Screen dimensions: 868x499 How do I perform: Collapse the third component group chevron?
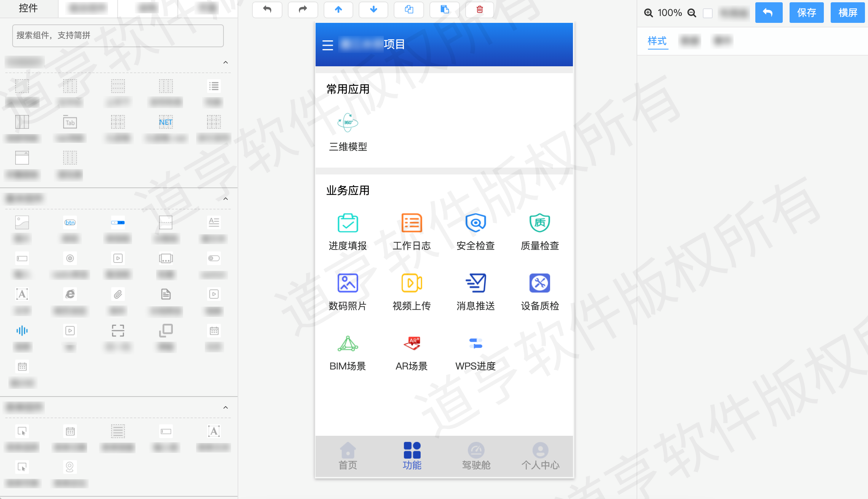tap(225, 407)
